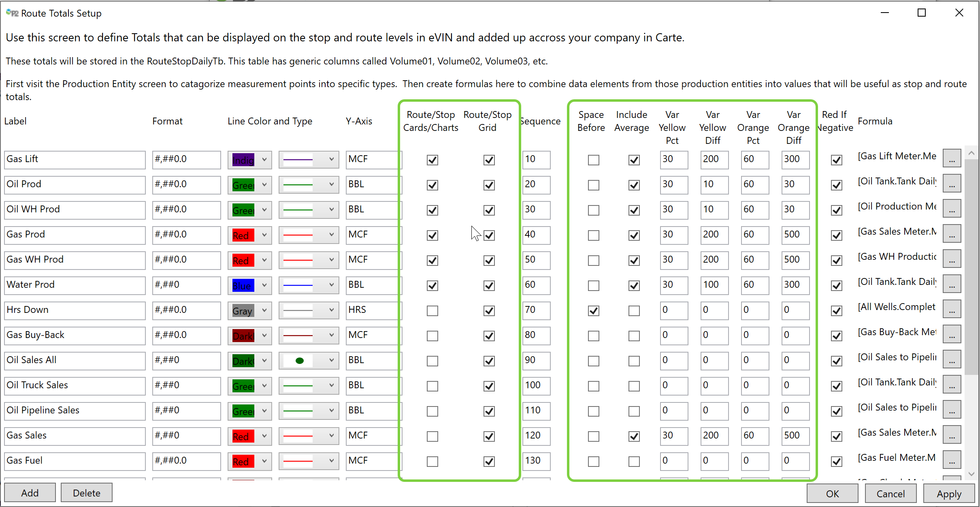The height and width of the screenshot is (507, 980).
Task: Open formula browse button for Hrs Down
Action: (952, 309)
